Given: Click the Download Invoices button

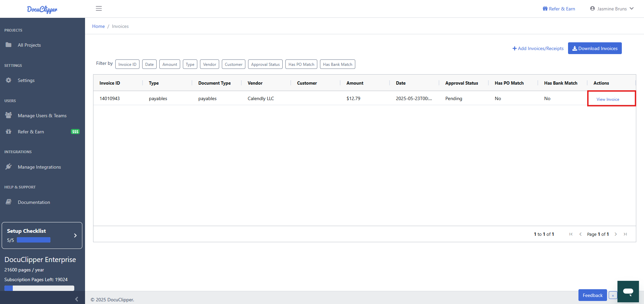Looking at the screenshot, I should (x=594, y=48).
